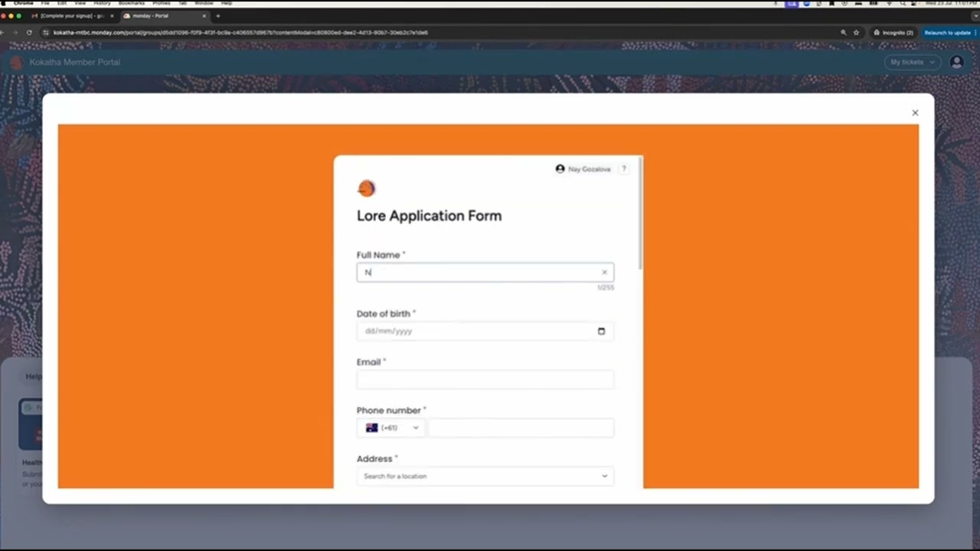Viewport: 980px width, 551px height.
Task: Open the View menu
Action: [x=80, y=3]
